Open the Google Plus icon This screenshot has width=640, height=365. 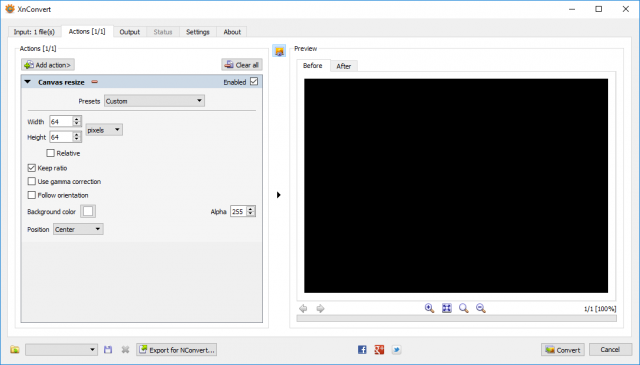(379, 349)
